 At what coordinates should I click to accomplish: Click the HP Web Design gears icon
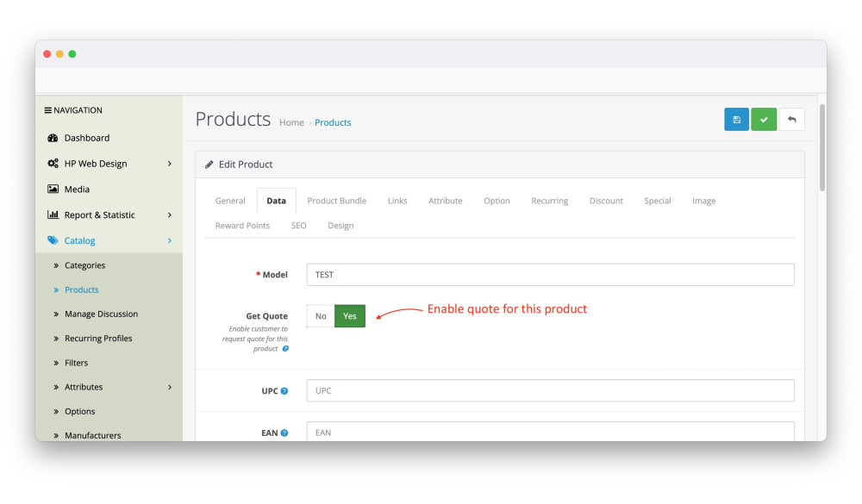coord(53,164)
